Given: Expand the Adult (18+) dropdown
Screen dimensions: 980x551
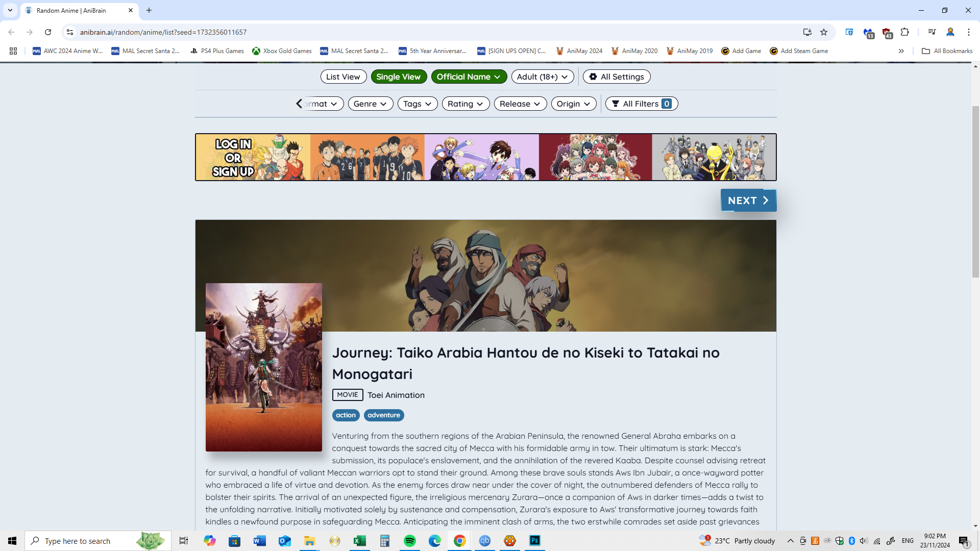Looking at the screenshot, I should (542, 77).
